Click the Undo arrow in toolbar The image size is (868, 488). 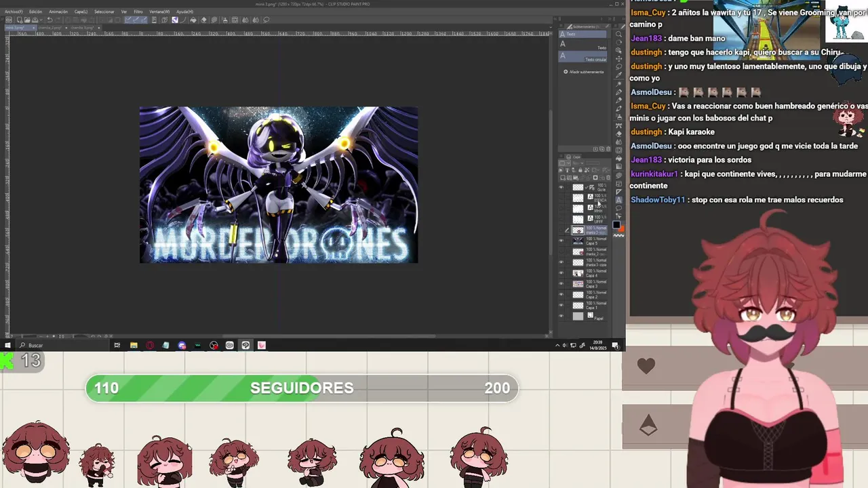50,20
